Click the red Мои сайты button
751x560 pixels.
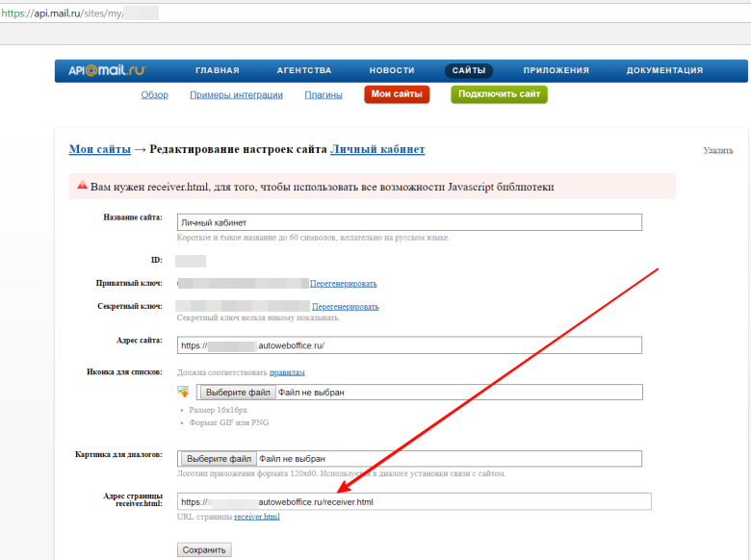tap(397, 94)
